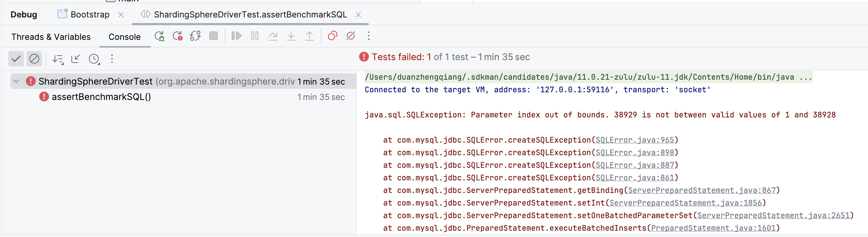Click the Step Into arrow icon

tap(291, 36)
